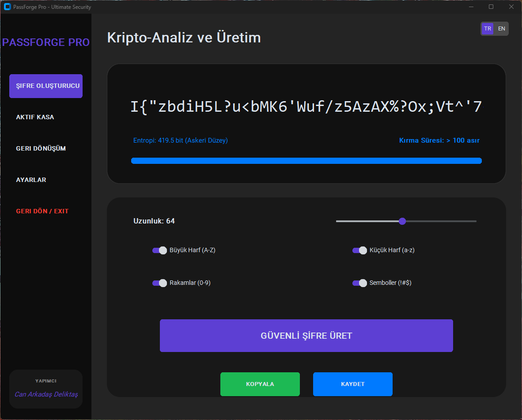Viewport: 522px width, 420px height.
Task: Switch language to EN
Action: pos(502,29)
